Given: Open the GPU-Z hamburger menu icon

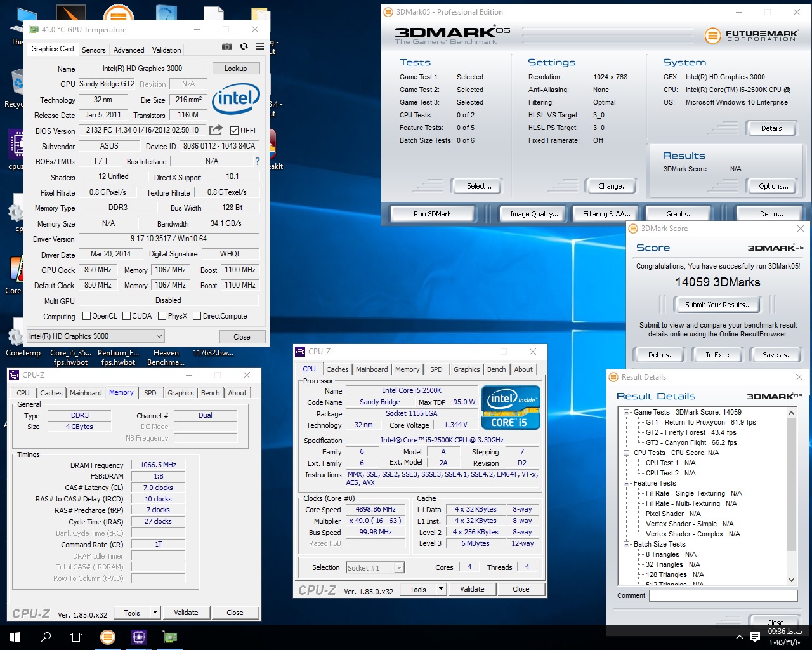Looking at the screenshot, I should click(259, 46).
